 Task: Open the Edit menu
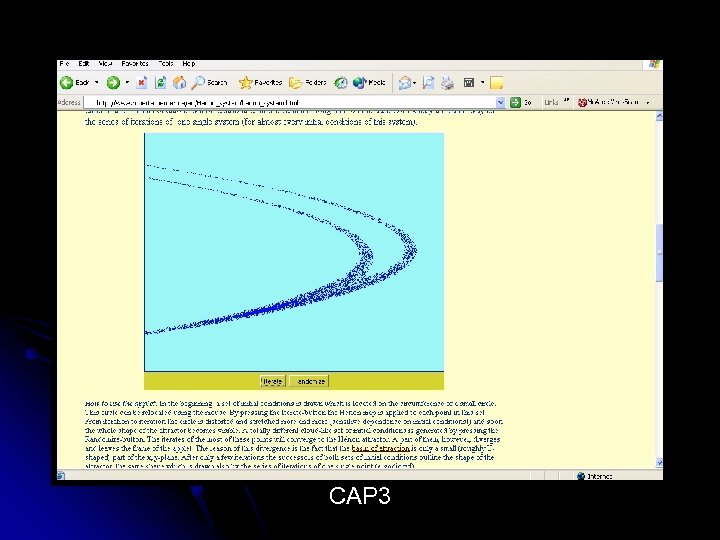point(84,64)
